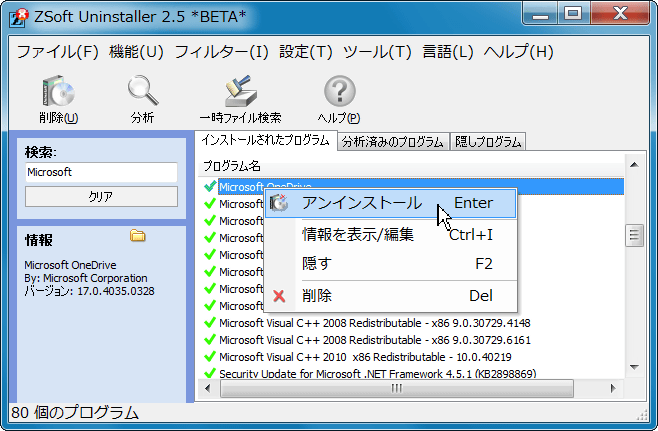Click the By: Microsoft Corporation text
Image resolution: width=658 pixels, height=431 pixels.
pos(86,278)
